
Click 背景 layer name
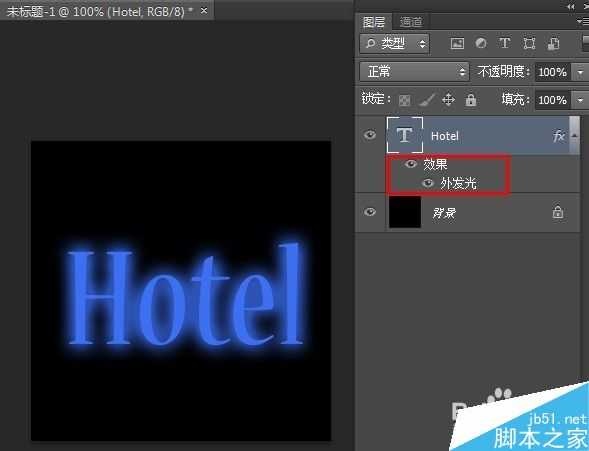pyautogui.click(x=444, y=213)
